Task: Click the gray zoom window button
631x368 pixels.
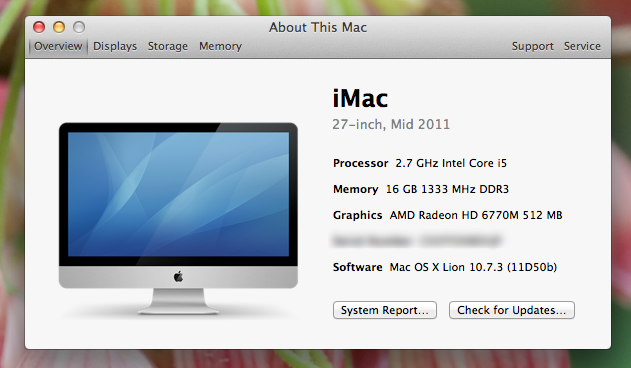Action: (79, 27)
